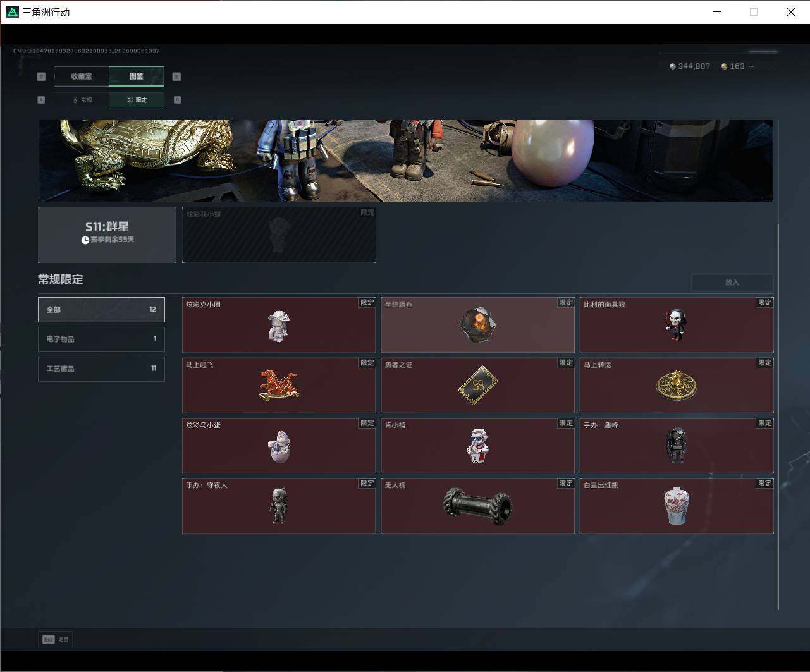Viewport: 810px width, 672px height.
Task: Choose the 马上转运 golden compass item
Action: [x=677, y=385]
